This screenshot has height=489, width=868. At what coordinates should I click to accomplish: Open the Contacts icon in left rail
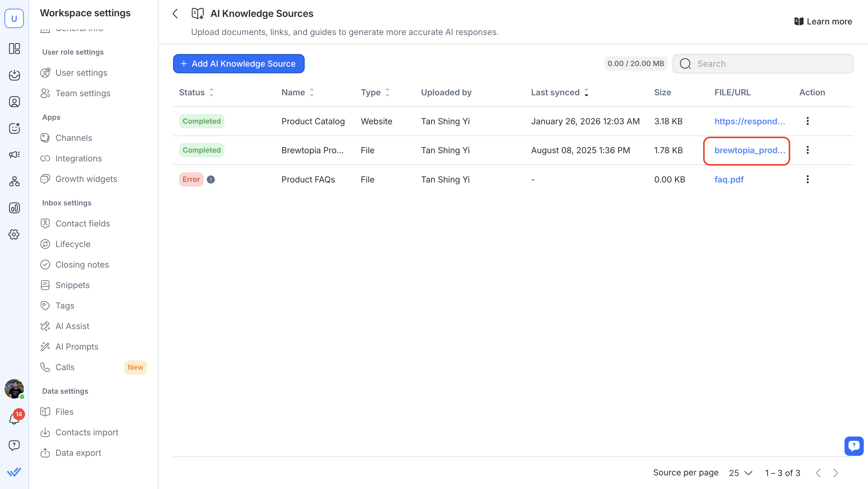point(14,101)
